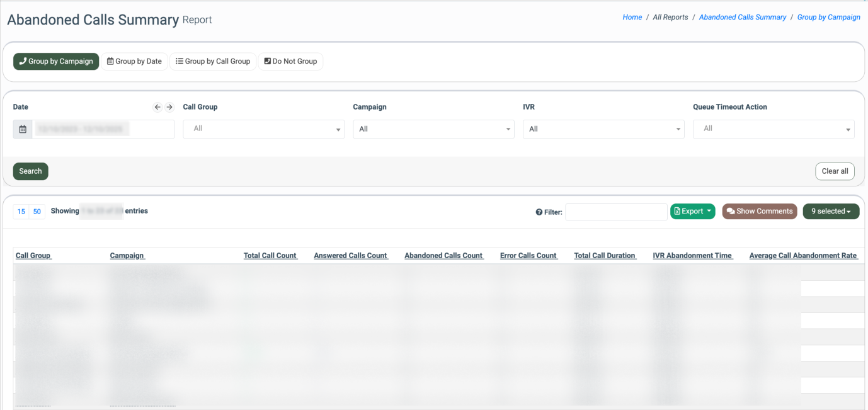Open the 9 selected columns dropdown

pos(830,212)
